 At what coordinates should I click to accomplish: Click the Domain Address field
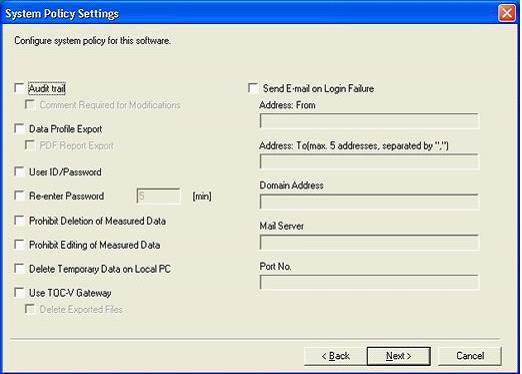[x=369, y=202]
